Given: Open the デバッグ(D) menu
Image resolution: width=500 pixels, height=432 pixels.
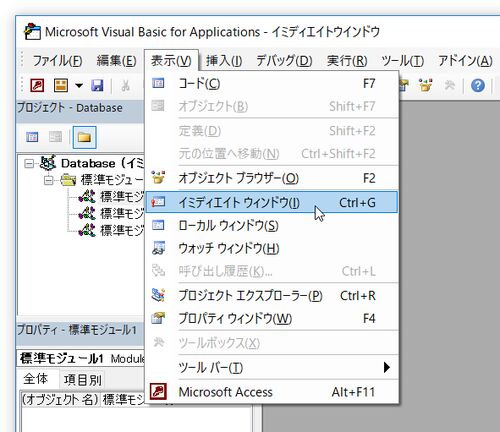Looking at the screenshot, I should pyautogui.click(x=284, y=61).
